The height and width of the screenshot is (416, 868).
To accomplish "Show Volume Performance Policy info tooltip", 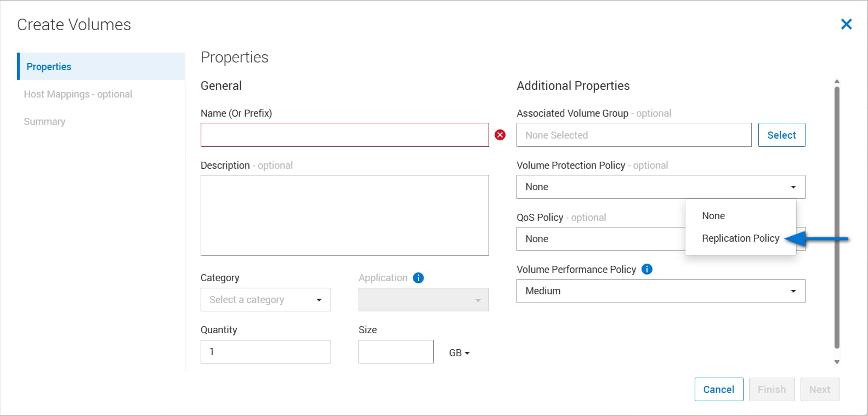I will click(x=647, y=269).
